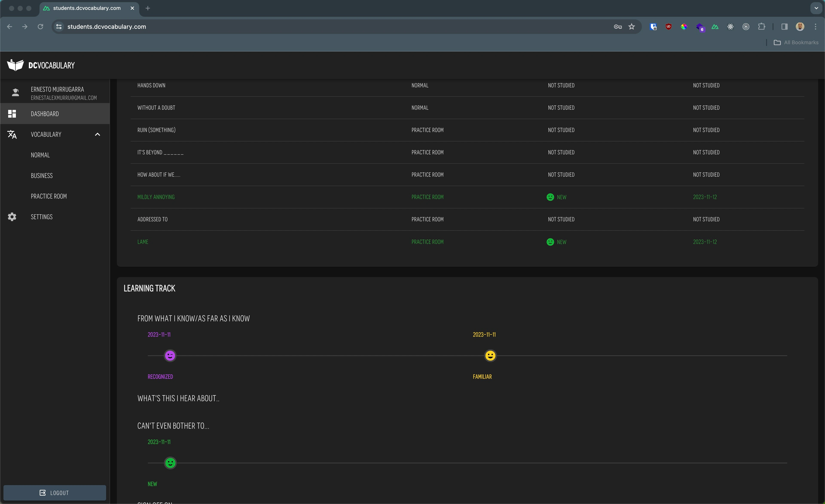
Task: Go forward in browser history
Action: pyautogui.click(x=25, y=27)
